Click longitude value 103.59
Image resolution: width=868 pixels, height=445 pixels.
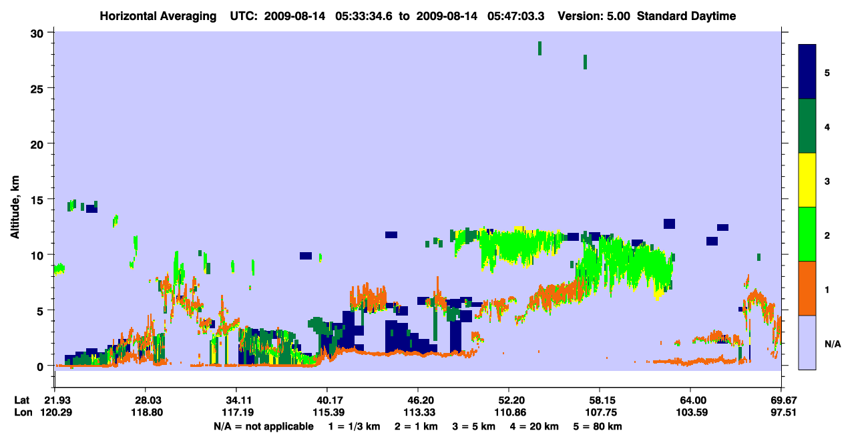click(x=690, y=412)
